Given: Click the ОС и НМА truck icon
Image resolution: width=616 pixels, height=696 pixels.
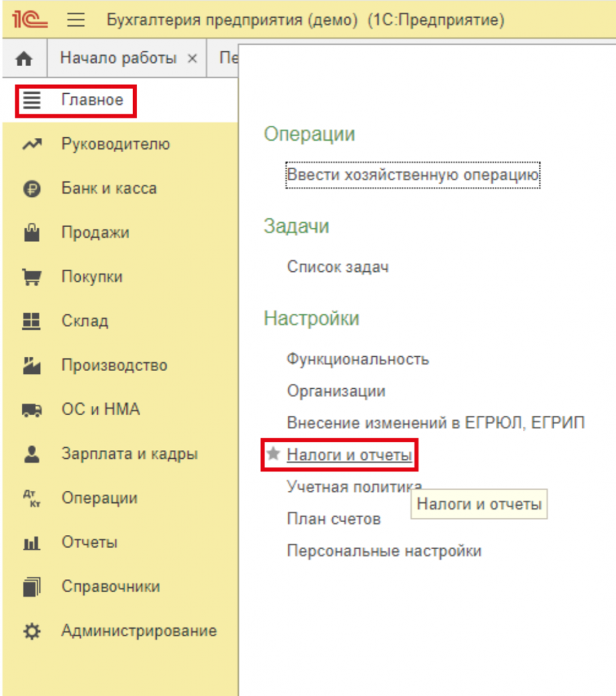Looking at the screenshot, I should tap(32, 410).
